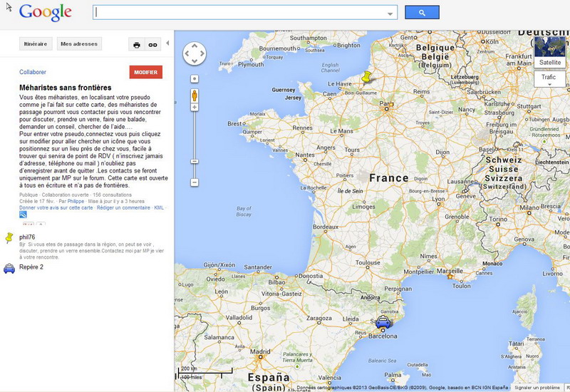Open Philippe's profile link
This screenshot has height=392, width=570.
coord(76,201)
